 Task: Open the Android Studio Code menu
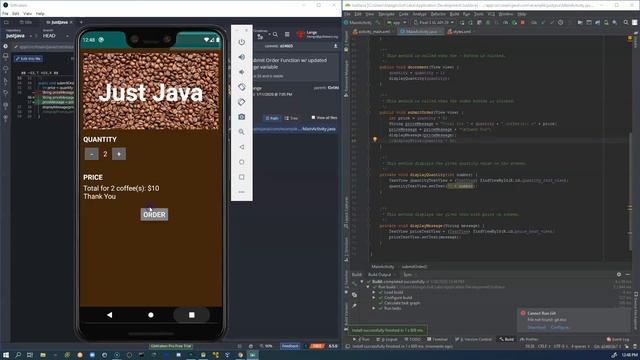pos(403,14)
